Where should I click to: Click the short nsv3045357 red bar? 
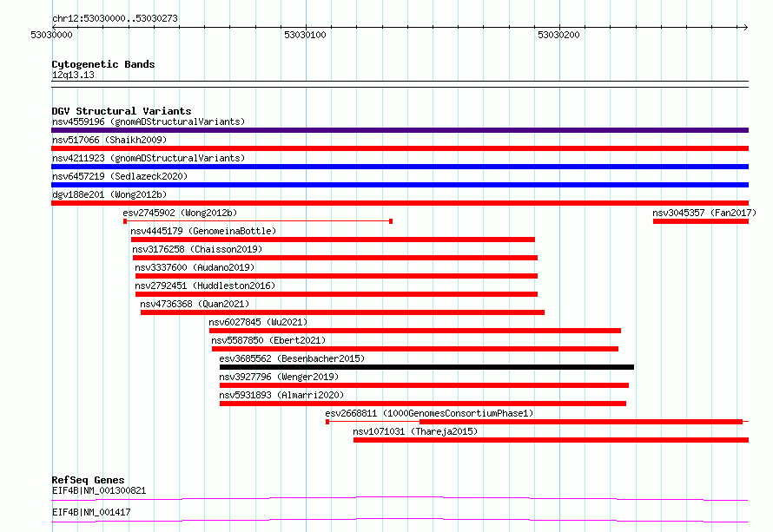point(701,221)
